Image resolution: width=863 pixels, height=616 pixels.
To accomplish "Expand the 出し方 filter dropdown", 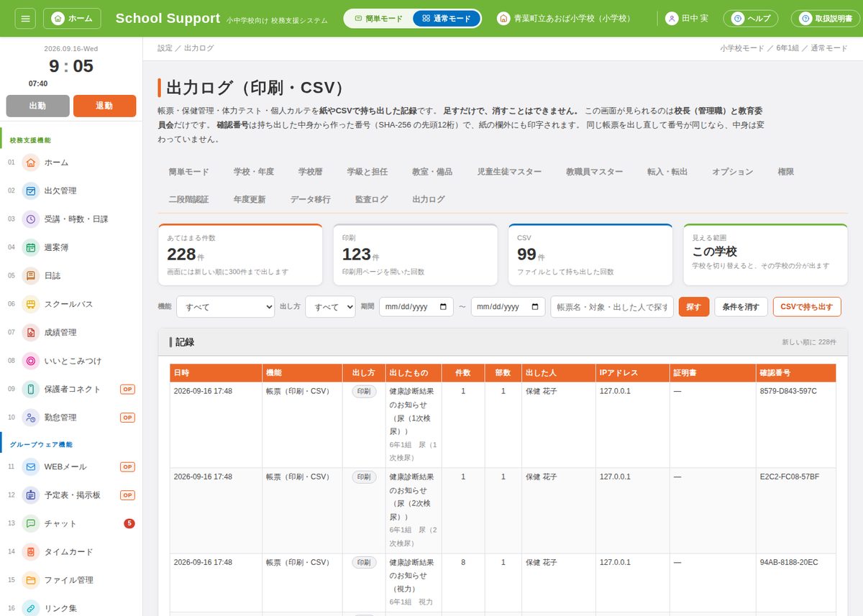I will click(x=330, y=307).
